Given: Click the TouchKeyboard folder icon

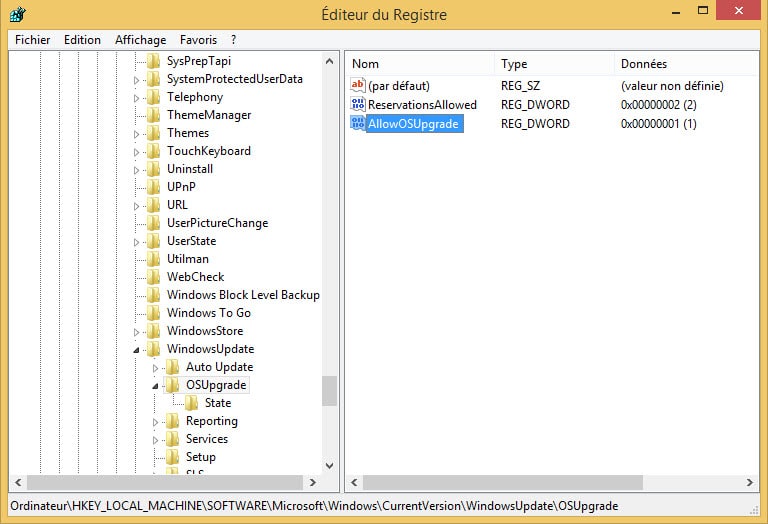Looking at the screenshot, I should click(154, 151).
